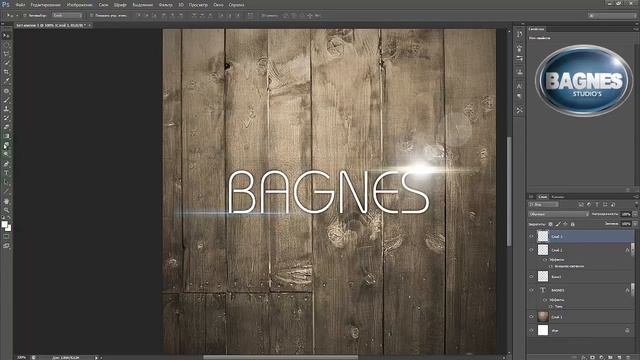
Task: Toggle the Автовыбор checkbox
Action: point(24,16)
